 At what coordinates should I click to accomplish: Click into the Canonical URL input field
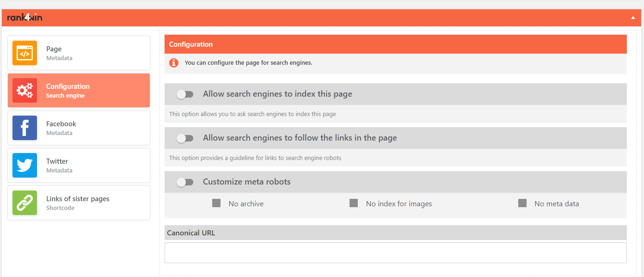tap(395, 253)
